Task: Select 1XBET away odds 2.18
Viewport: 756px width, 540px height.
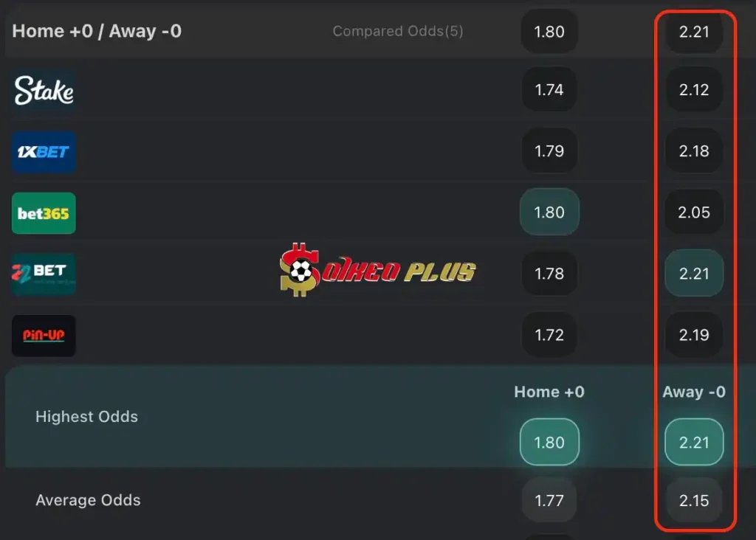Action: [x=694, y=151]
